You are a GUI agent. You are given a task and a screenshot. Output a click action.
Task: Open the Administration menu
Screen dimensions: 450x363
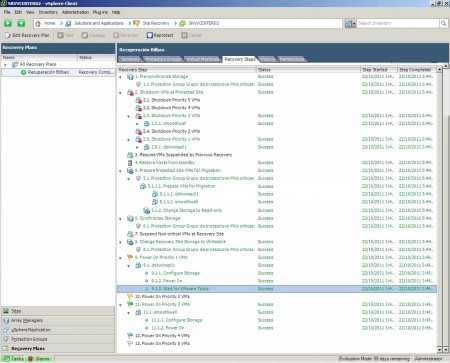tap(75, 12)
